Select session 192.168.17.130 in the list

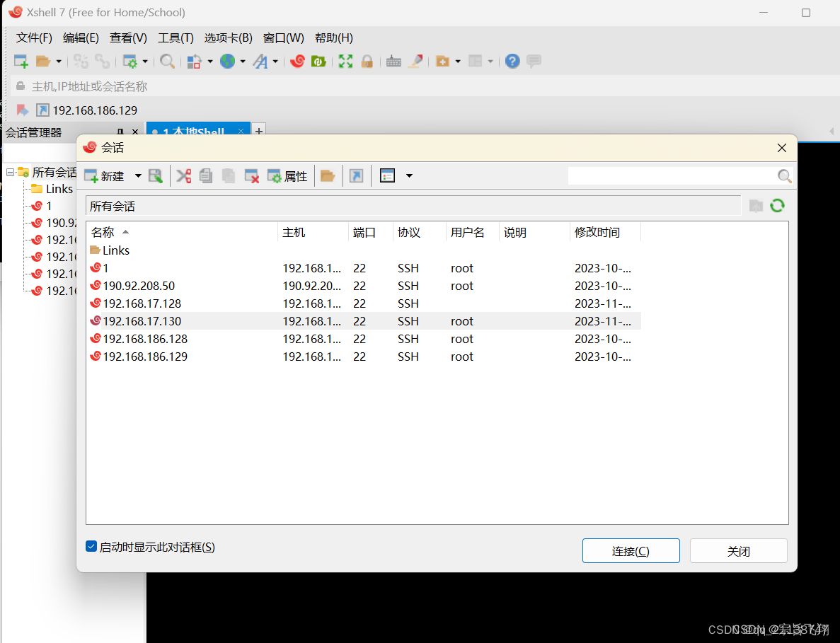(x=364, y=320)
